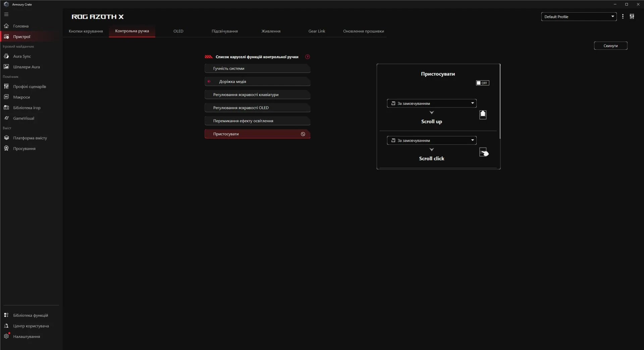Image resolution: width=644 pixels, height=350 pixels.
Task: Click the Макроси icon
Action: [6, 97]
